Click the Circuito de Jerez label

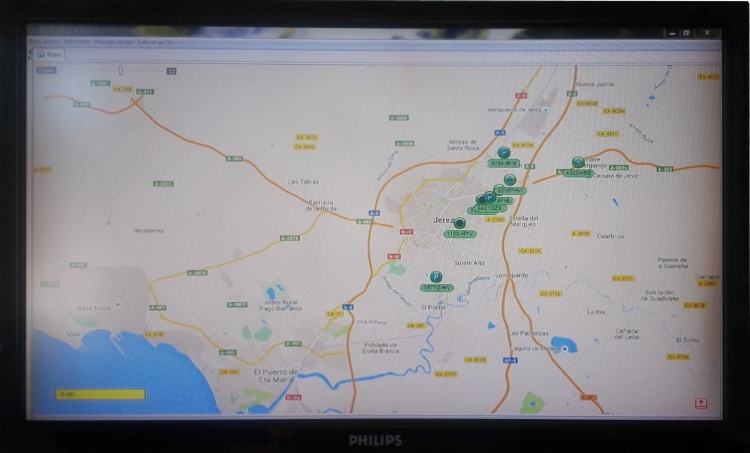[x=615, y=176]
